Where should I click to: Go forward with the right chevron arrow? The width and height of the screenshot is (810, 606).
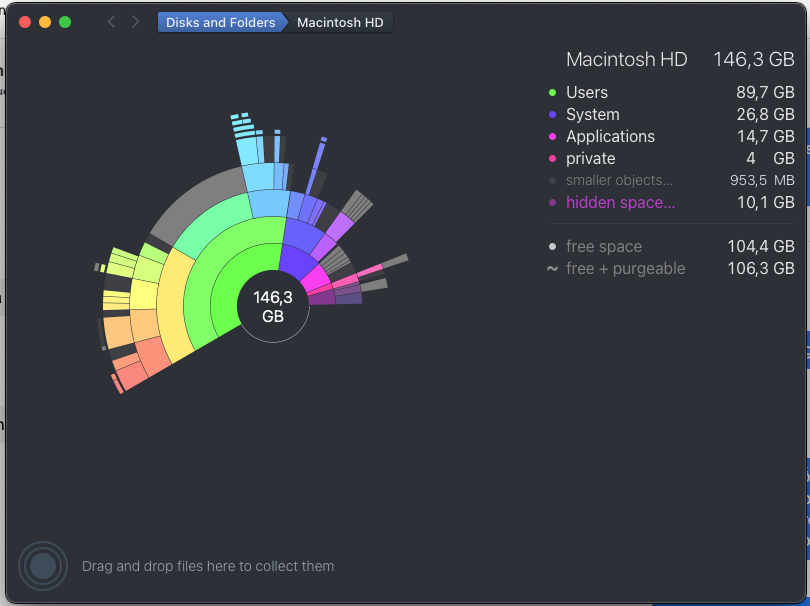click(x=135, y=22)
